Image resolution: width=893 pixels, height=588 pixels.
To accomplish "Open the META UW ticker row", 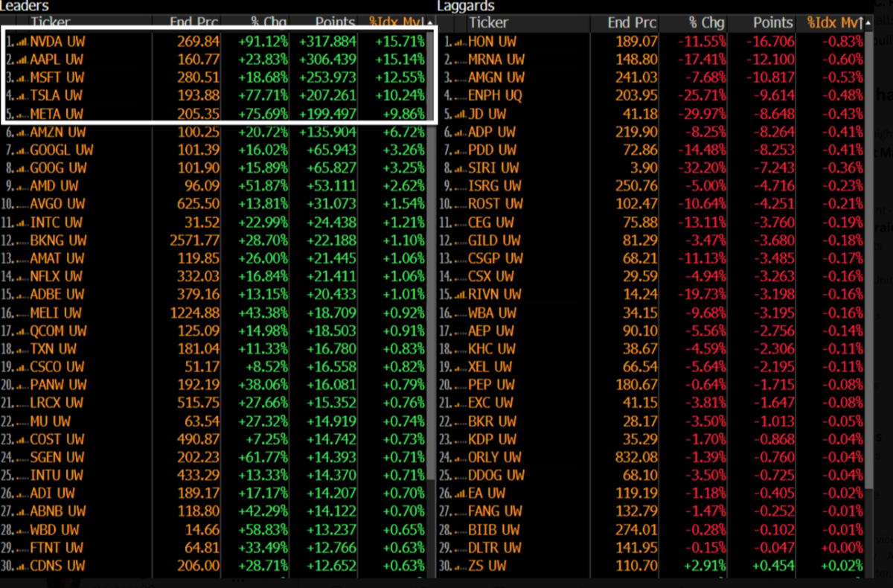I will (57, 114).
